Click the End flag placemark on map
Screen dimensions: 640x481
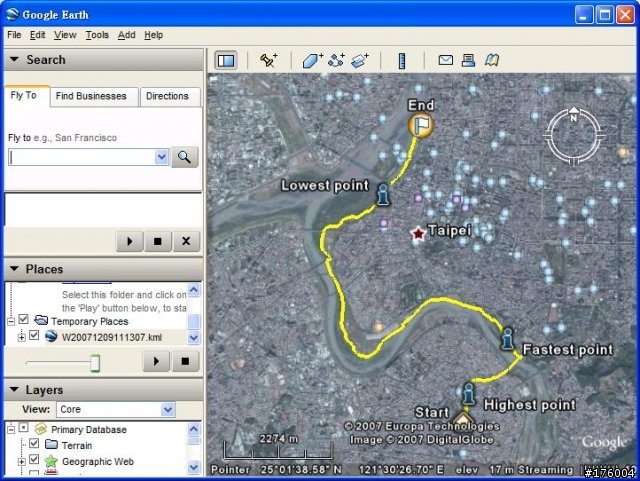coord(420,125)
